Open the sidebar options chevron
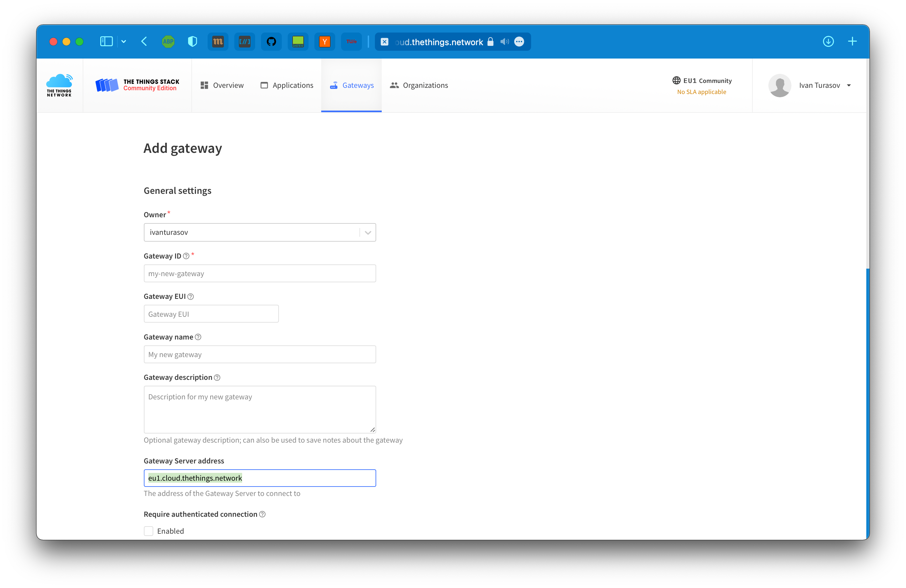The width and height of the screenshot is (906, 588). (x=124, y=41)
